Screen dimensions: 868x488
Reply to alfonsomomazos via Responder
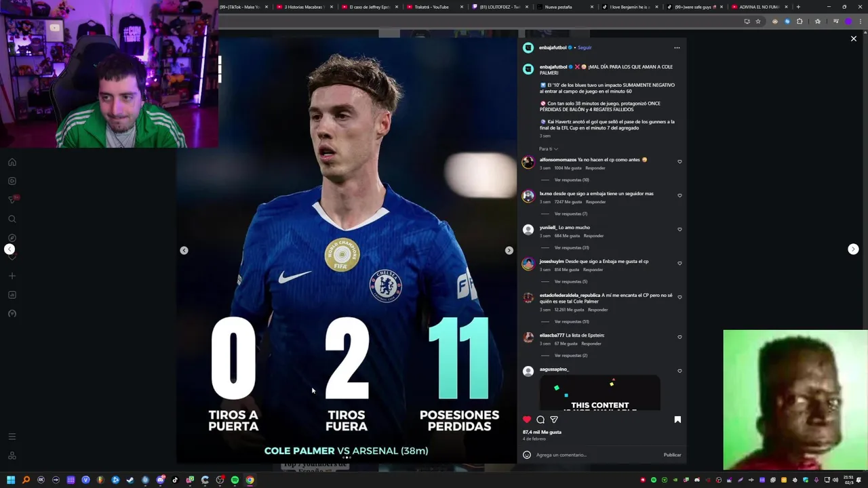click(x=595, y=168)
